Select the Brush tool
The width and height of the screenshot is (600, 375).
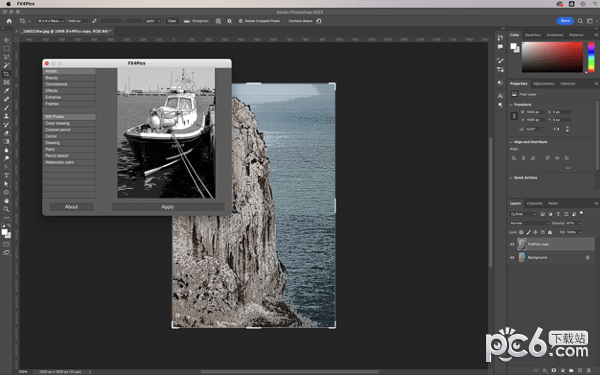(7, 108)
